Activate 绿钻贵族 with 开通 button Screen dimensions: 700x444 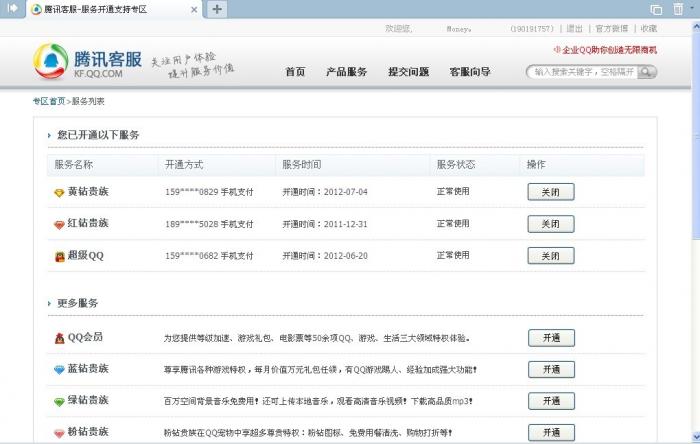[551, 401]
